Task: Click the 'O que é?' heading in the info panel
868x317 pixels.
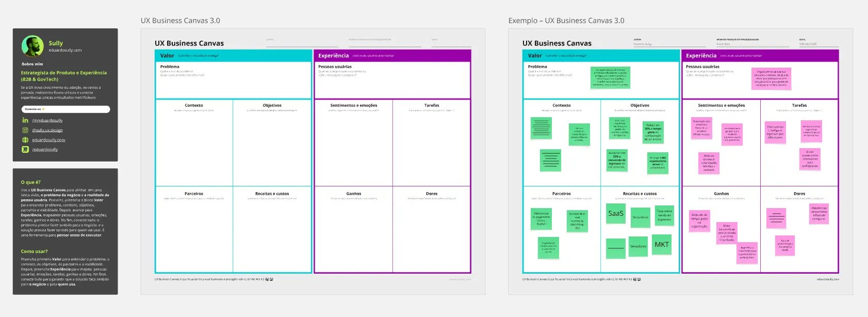Action: [30, 182]
